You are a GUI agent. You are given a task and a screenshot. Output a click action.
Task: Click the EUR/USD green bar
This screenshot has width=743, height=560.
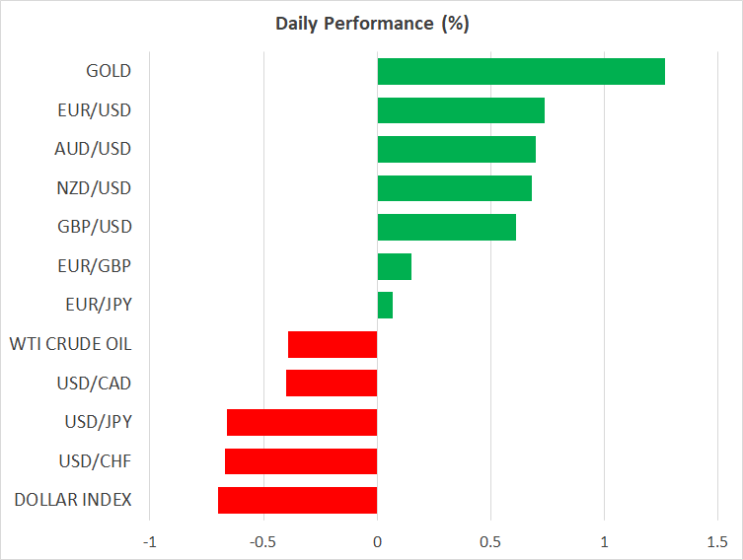click(461, 110)
